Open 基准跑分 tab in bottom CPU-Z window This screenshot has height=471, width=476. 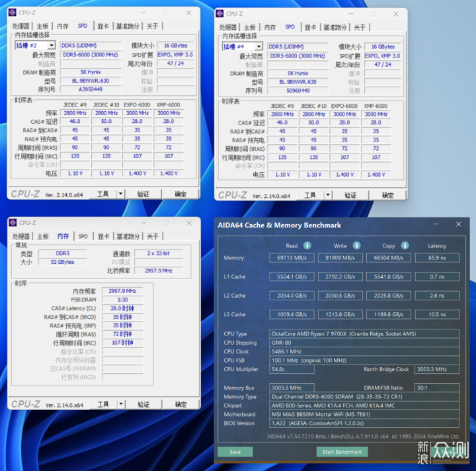tap(128, 237)
